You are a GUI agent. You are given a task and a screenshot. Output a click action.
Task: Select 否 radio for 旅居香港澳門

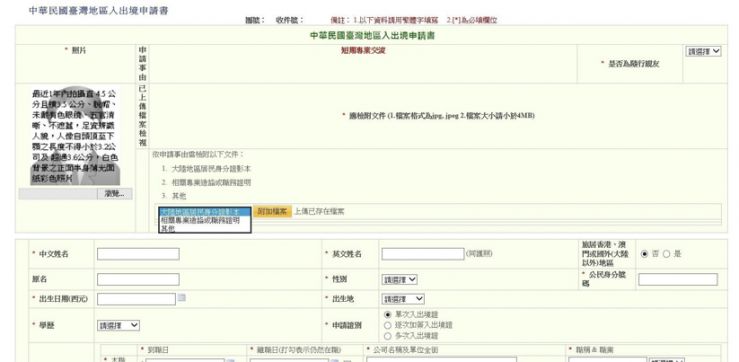click(x=644, y=254)
